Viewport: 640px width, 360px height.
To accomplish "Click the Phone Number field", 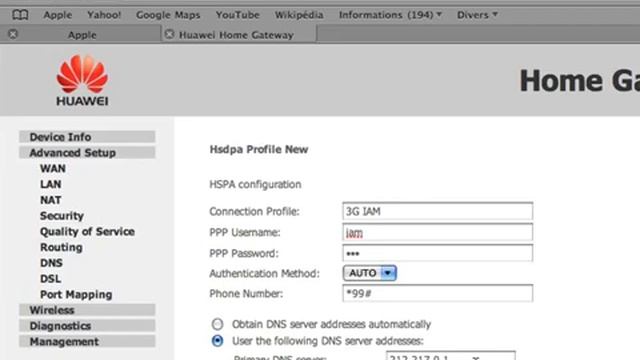I will [438, 293].
